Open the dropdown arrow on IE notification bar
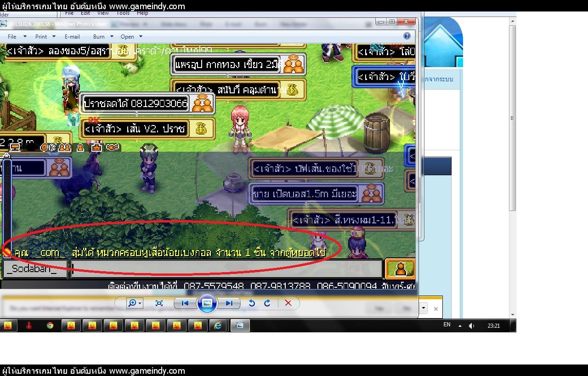Image resolution: width=588 pixels, height=376 pixels. click(423, 308)
